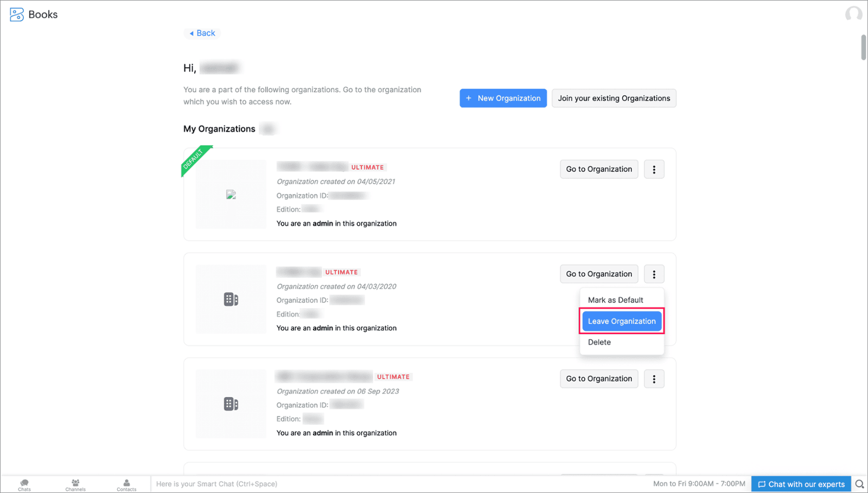This screenshot has width=868, height=493.
Task: Click the ULTIMATE badge of the 04/03/2020 organization
Action: click(341, 272)
